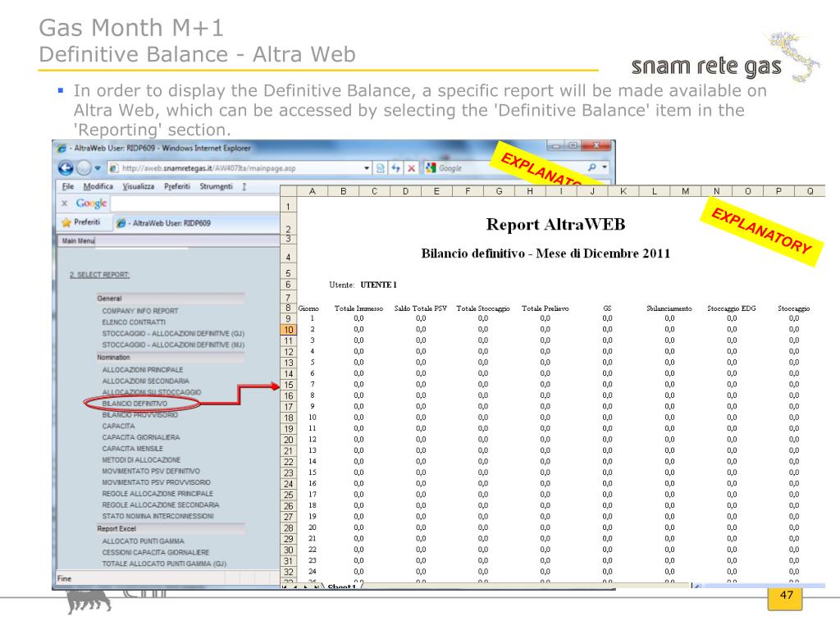Click the UTENTE 1 cell
The width and height of the screenshot is (840, 630).
point(378,285)
